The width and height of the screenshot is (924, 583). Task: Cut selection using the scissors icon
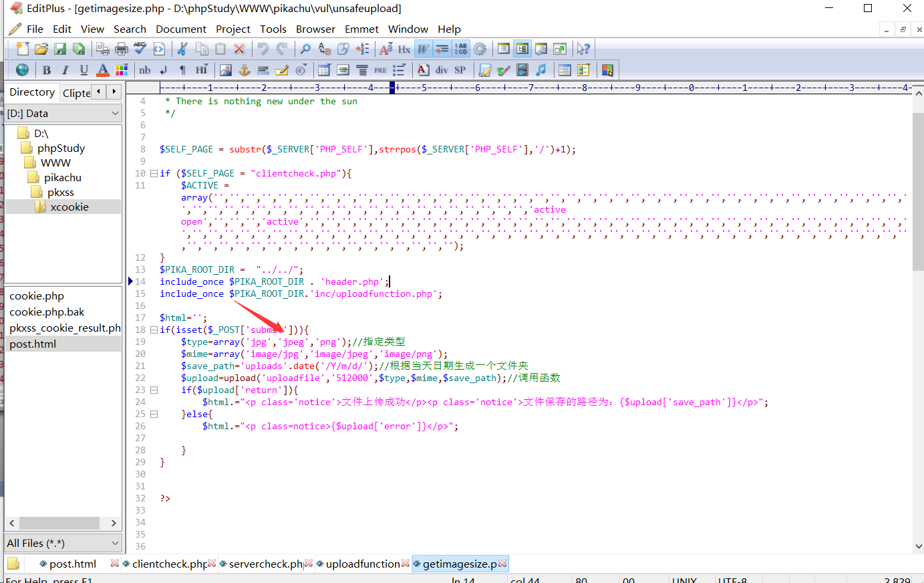[182, 49]
